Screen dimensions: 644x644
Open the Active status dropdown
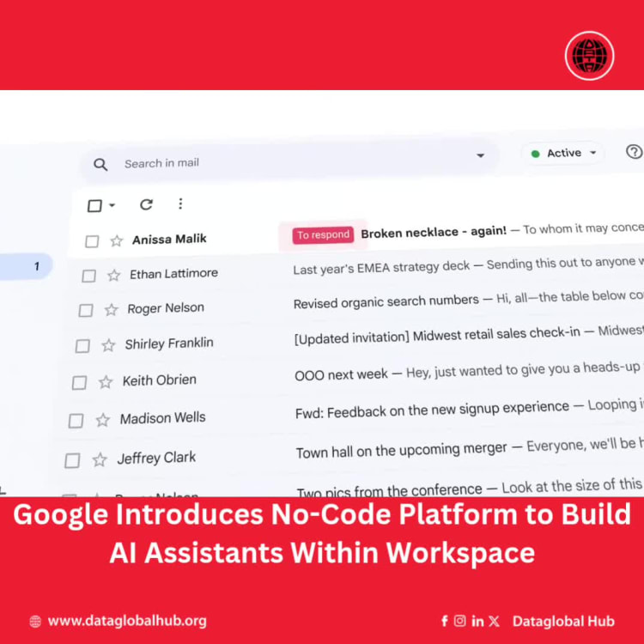point(562,153)
